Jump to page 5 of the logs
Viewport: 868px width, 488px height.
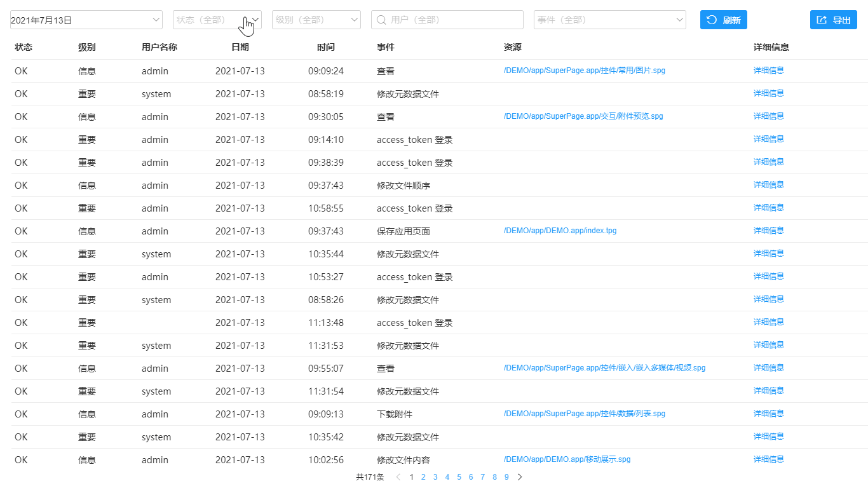(459, 477)
